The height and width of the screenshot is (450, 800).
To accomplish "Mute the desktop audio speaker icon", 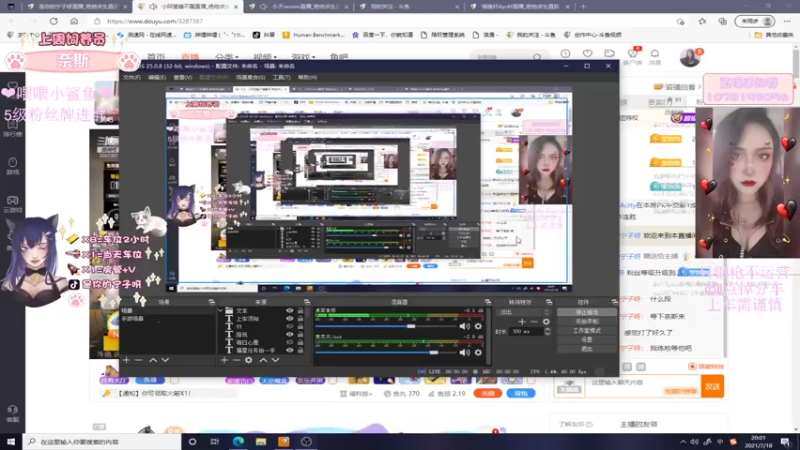I will 464,326.
